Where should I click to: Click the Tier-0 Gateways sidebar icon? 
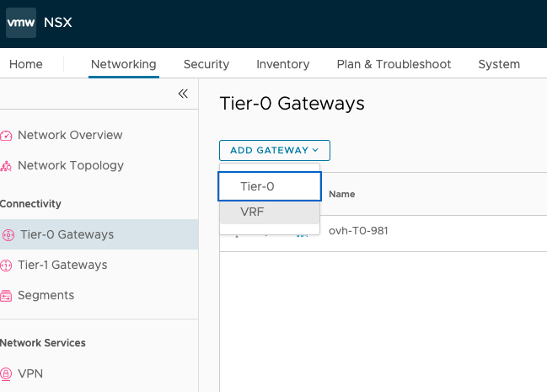coord(7,235)
